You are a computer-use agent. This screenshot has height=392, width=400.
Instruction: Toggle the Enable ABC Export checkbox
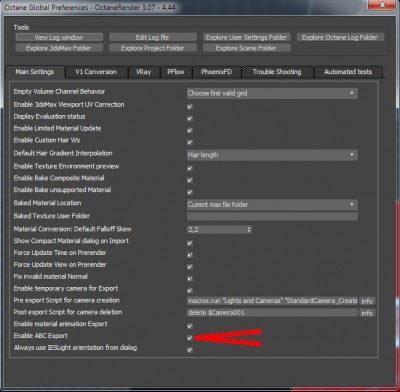click(x=190, y=338)
